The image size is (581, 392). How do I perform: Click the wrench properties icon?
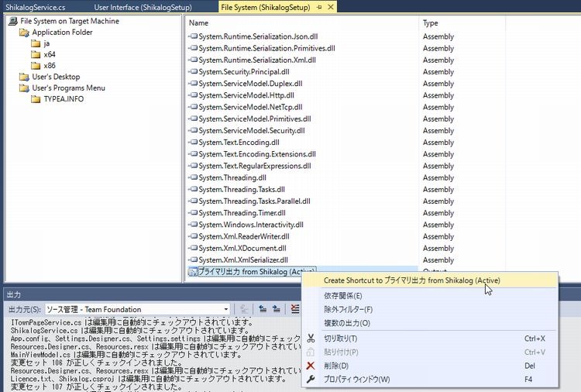(311, 379)
